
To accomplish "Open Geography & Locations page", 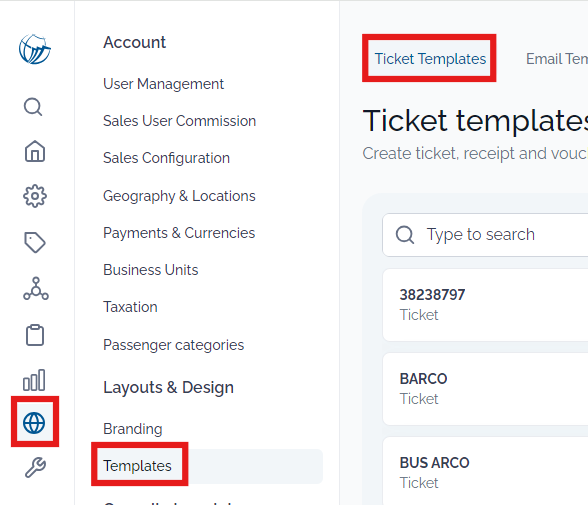I will point(179,196).
